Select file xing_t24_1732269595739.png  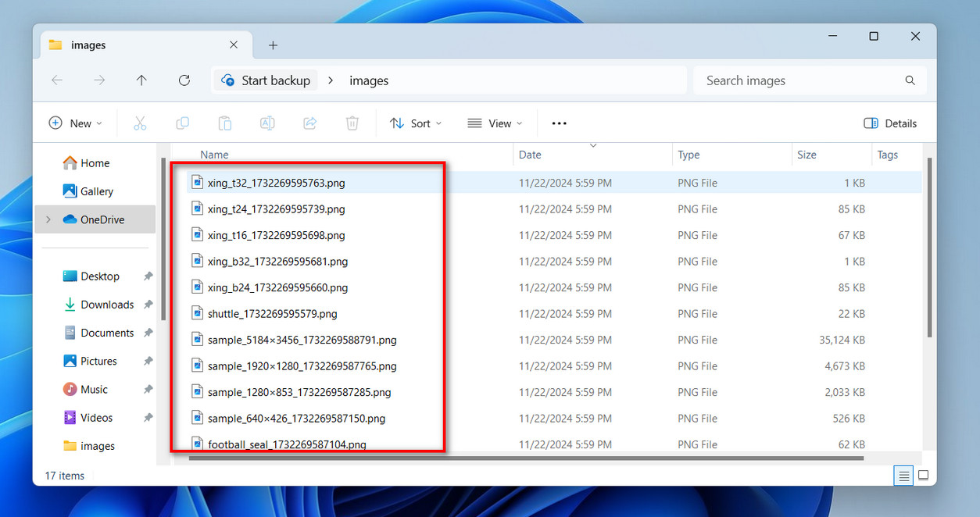tap(276, 209)
